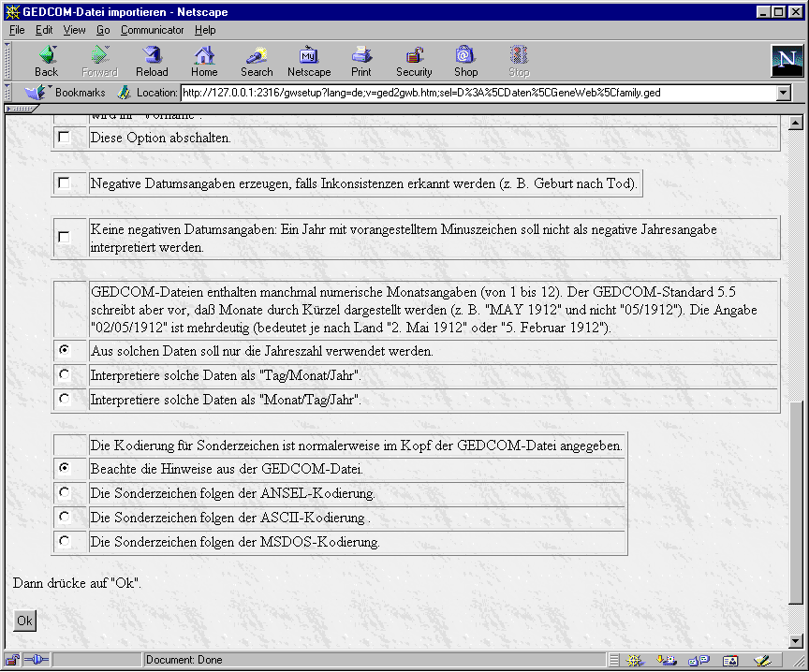The image size is (809, 672).
Task: Select 'Beachte die Hinweise aus der GEDCOM-Datei' radio
Action: point(64,468)
